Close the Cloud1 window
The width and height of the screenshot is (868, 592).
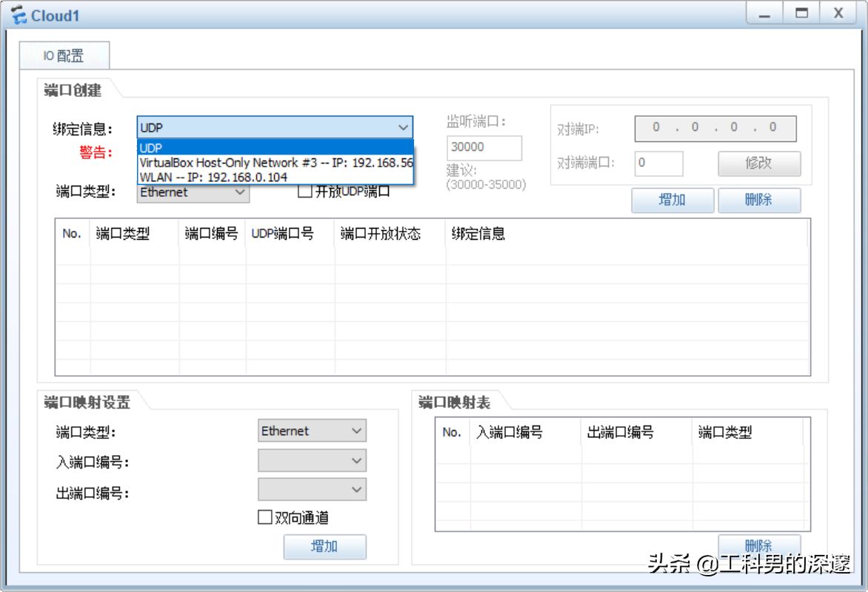pyautogui.click(x=838, y=13)
